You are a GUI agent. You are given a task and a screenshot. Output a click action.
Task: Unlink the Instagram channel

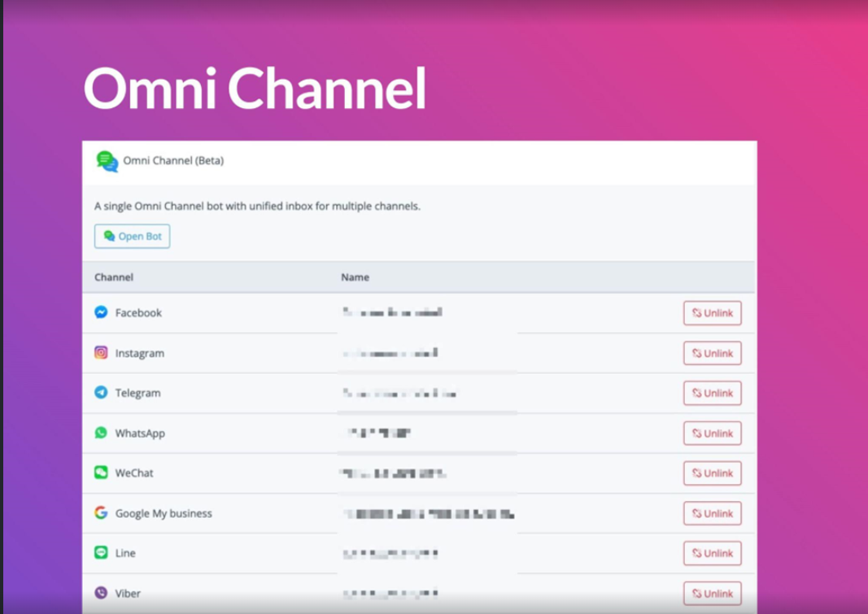point(712,353)
